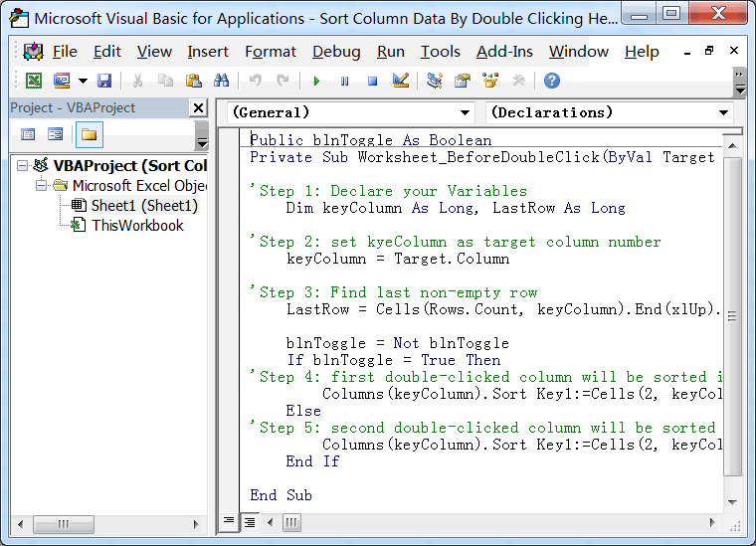Restore the inner code window
The image size is (756, 546).
tap(709, 51)
